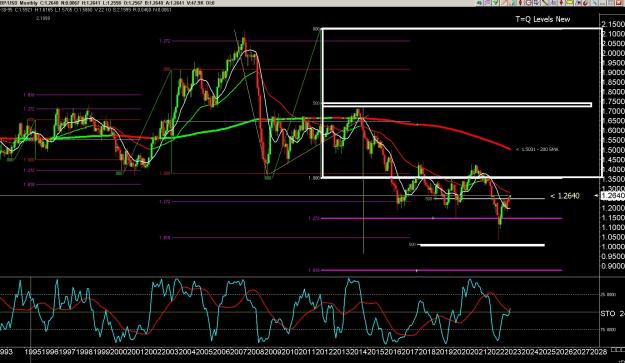Click the 1.1500 price axis label
The image size is (625, 363).
tap(614, 218)
